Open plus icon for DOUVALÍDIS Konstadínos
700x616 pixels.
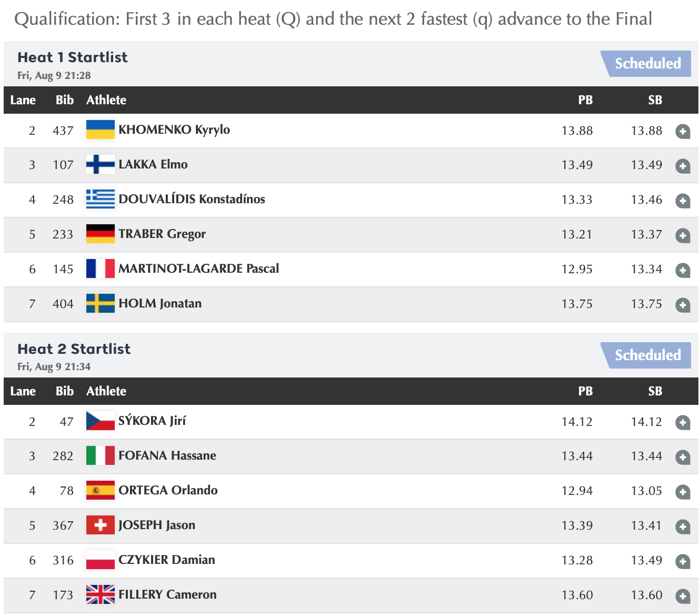(x=683, y=201)
